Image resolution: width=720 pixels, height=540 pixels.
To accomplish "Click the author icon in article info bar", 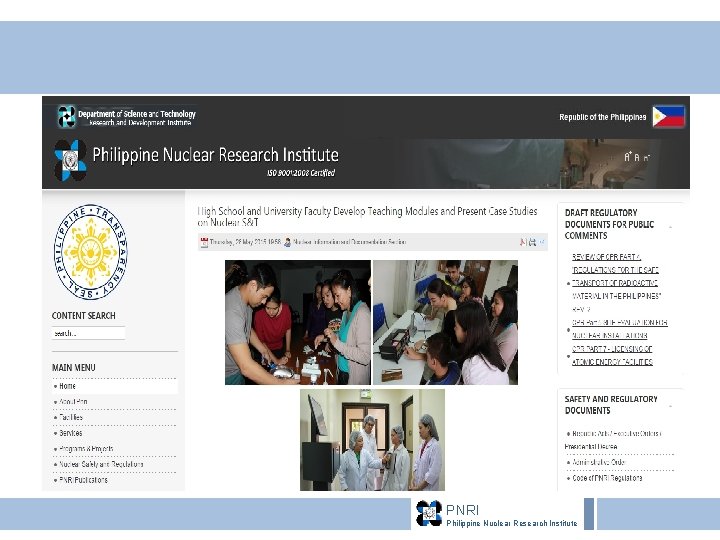I will [287, 242].
